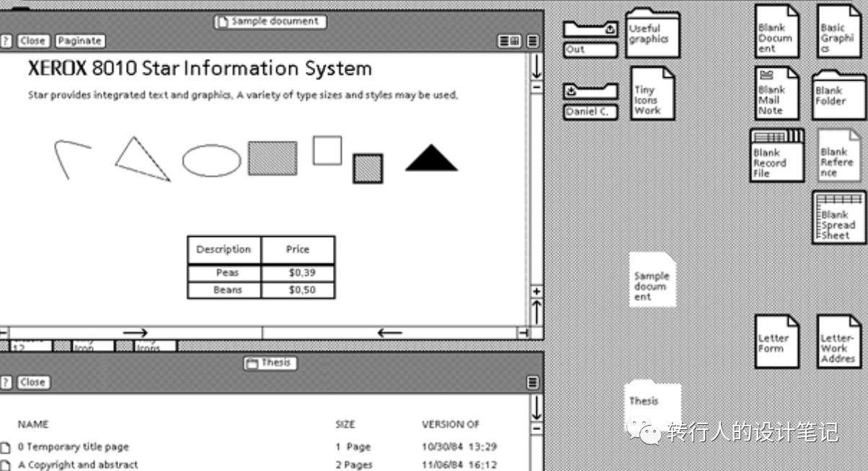Select the Sample document desktop icon
The width and height of the screenshot is (868, 471).
pos(652,279)
